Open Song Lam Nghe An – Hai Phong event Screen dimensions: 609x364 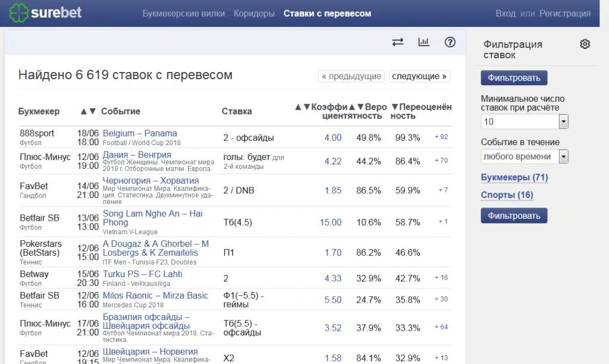(153, 218)
